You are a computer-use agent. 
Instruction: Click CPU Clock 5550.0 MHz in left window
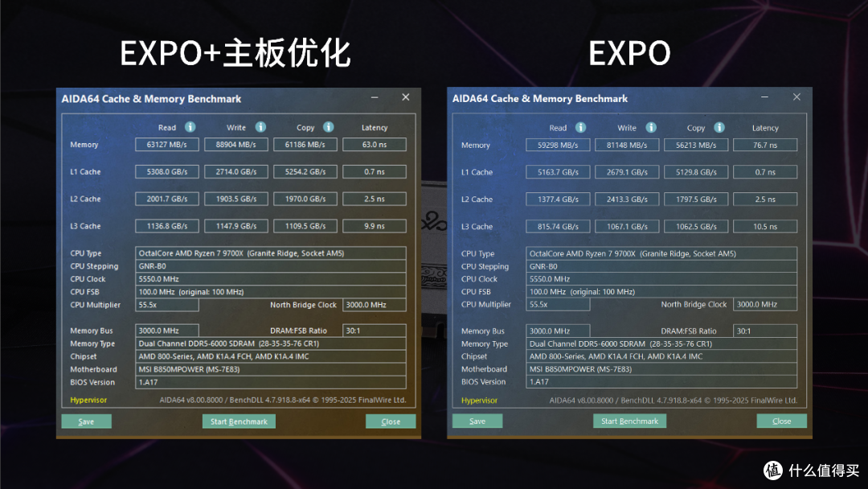(271, 279)
